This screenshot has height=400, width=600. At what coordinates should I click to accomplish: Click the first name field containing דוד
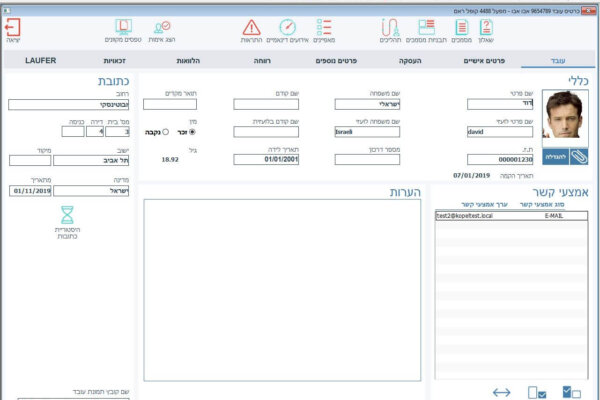tap(500, 104)
